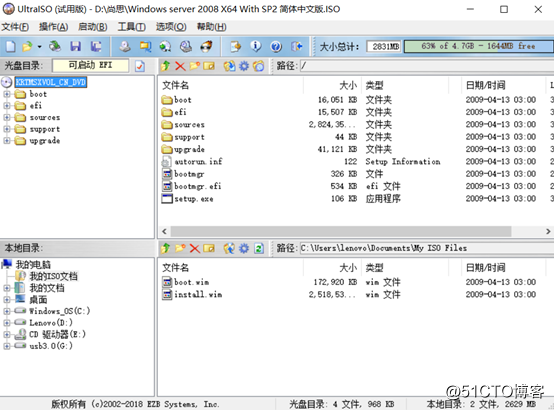
Task: Click the Open file folder icon
Action: click(27, 46)
